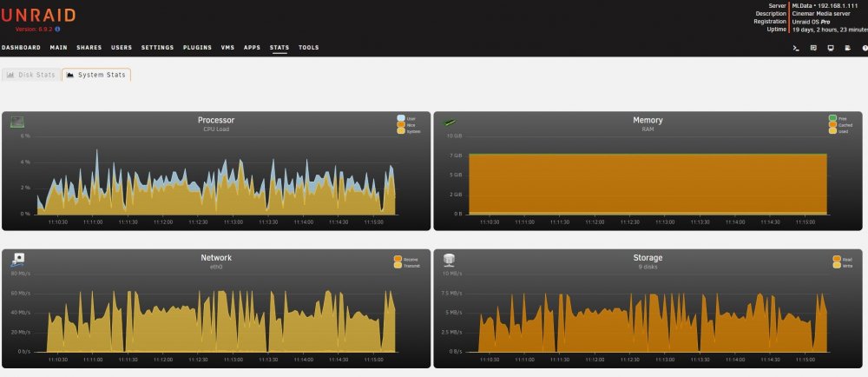
Task: Click the 'eth0' subtitle under Network
Action: 216,267
